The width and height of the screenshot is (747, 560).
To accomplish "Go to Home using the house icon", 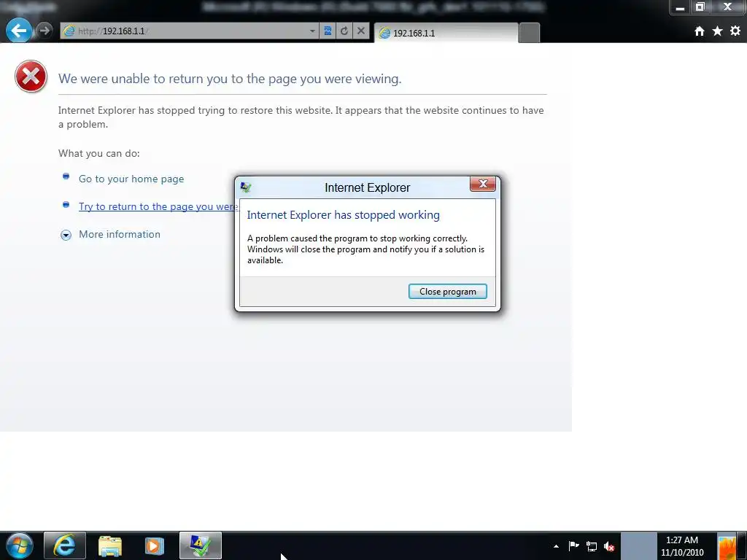I will [x=700, y=31].
